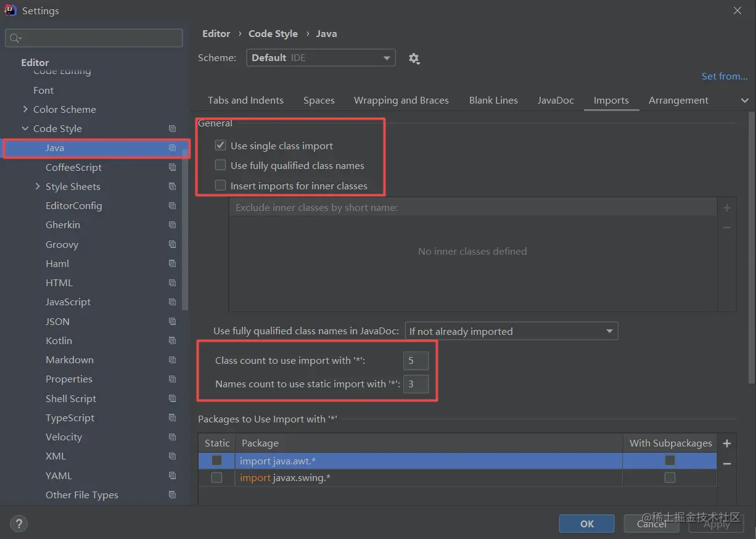The image size is (756, 539).
Task: Click the scheme icon beside EditorConfig
Action: pyautogui.click(x=172, y=206)
